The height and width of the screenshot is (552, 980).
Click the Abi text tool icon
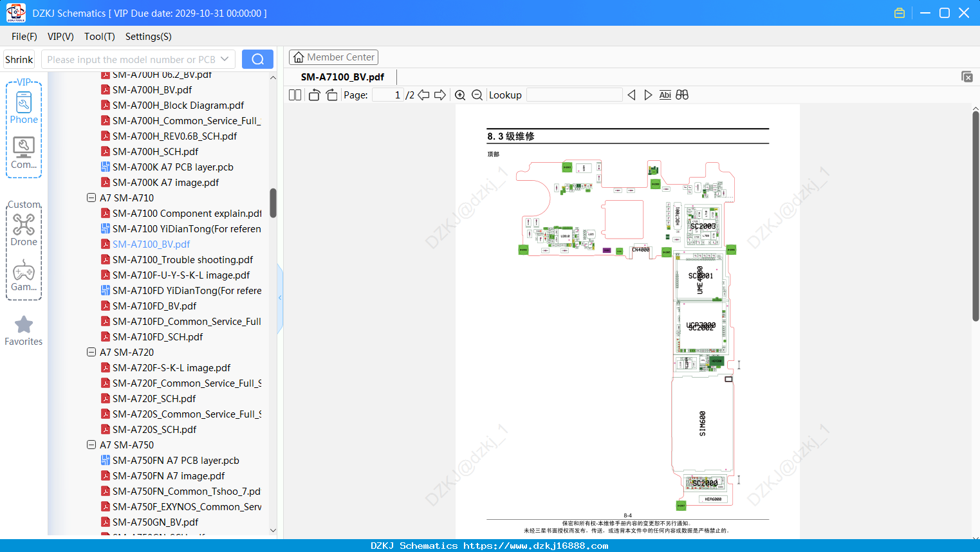[x=665, y=95]
